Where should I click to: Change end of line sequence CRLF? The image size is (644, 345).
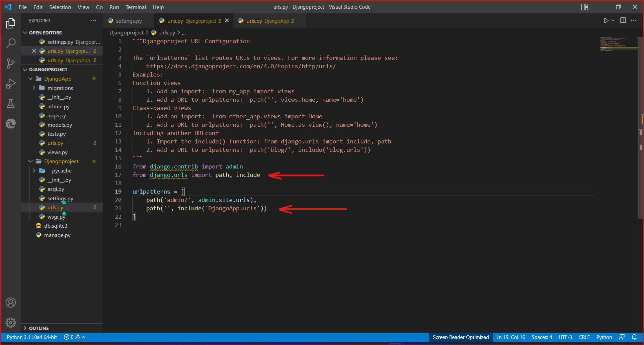584,337
